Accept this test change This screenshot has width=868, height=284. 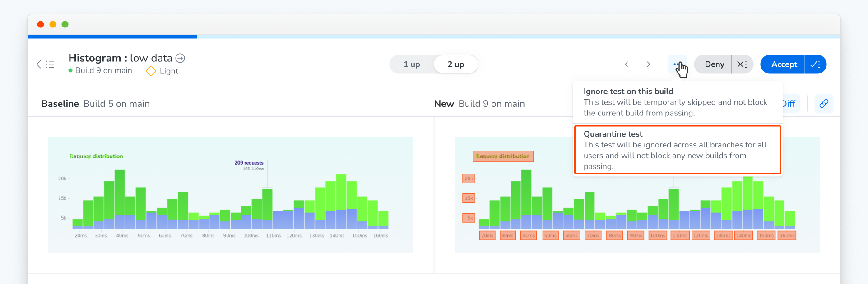click(783, 64)
